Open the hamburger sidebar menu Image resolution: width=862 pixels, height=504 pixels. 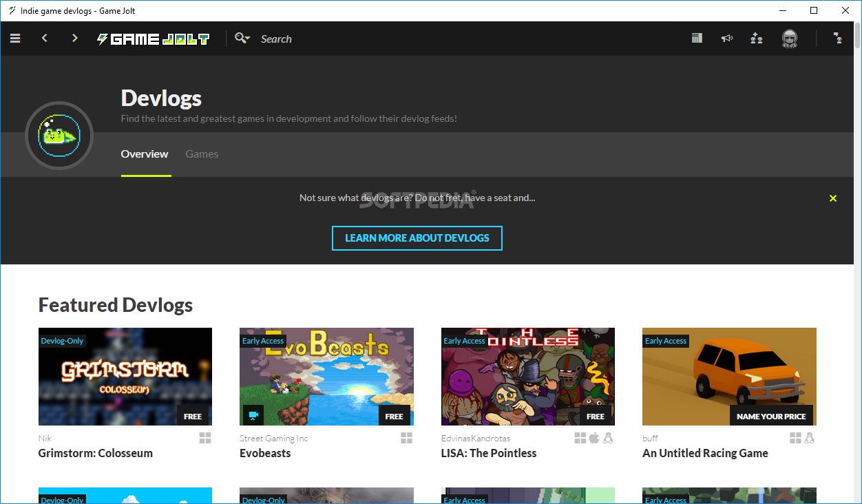pyautogui.click(x=15, y=39)
